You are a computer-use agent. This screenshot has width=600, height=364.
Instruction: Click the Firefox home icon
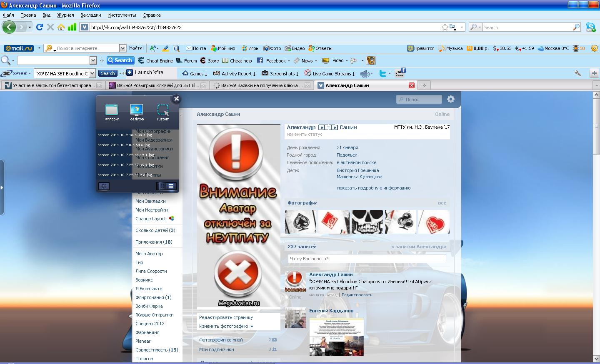(61, 27)
